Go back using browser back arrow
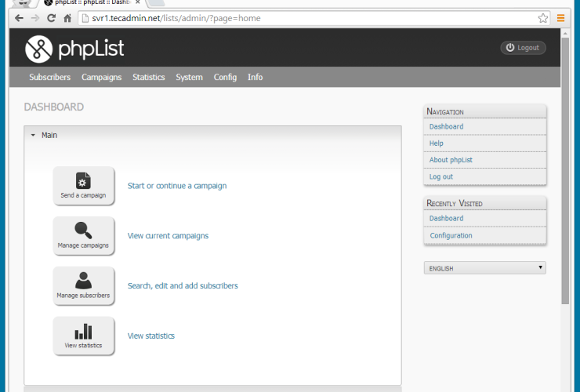The image size is (580, 392). [19, 18]
